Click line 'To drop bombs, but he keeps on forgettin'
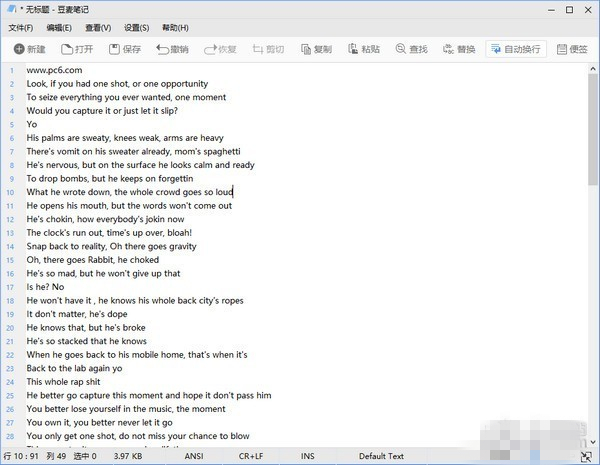The height and width of the screenshot is (465, 600). point(110,179)
